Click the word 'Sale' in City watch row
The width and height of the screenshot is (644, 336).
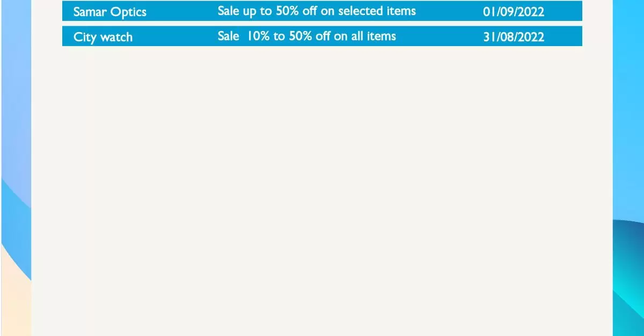point(228,36)
